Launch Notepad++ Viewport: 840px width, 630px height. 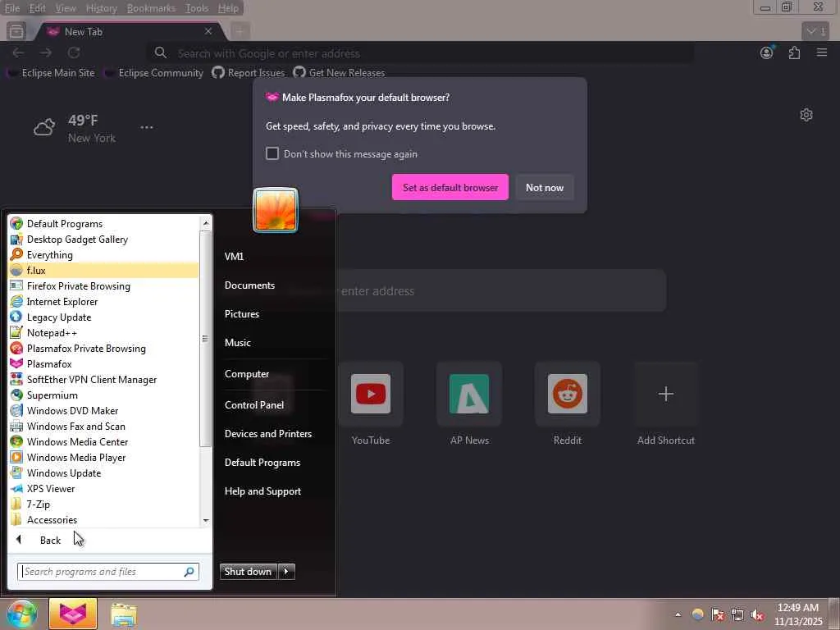(103, 332)
